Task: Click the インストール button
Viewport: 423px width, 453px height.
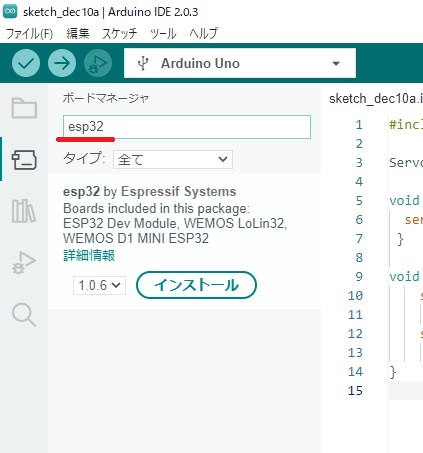Action: [x=196, y=285]
